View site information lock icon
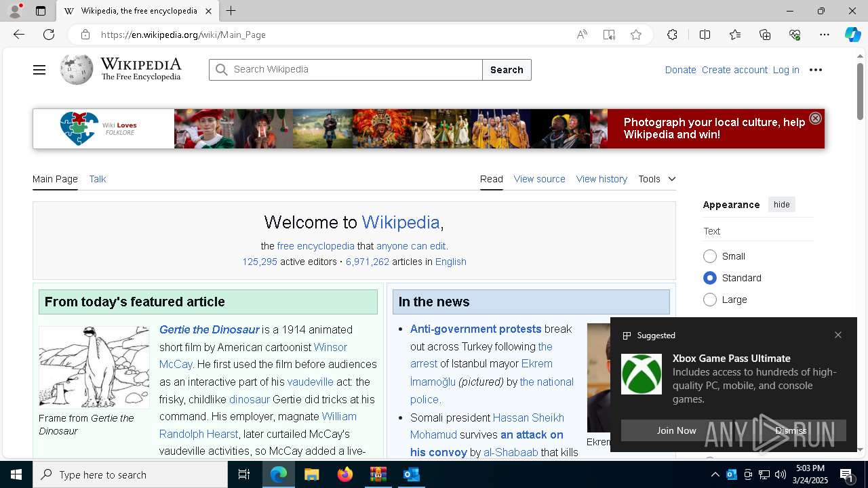868x488 pixels. click(85, 35)
